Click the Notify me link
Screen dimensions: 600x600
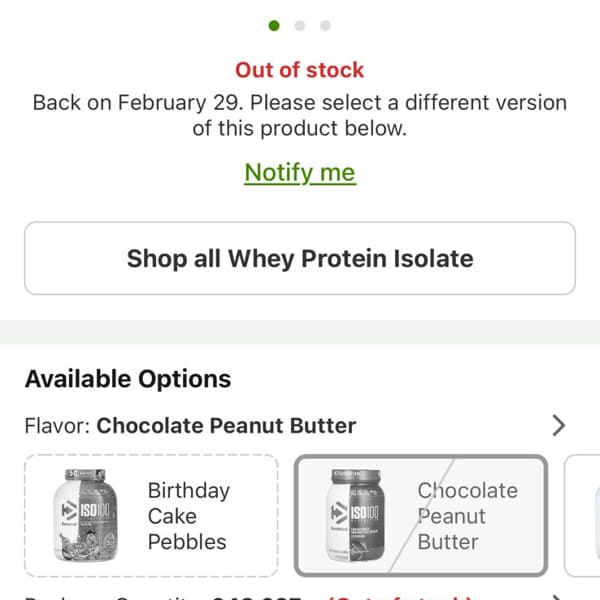[x=300, y=173]
